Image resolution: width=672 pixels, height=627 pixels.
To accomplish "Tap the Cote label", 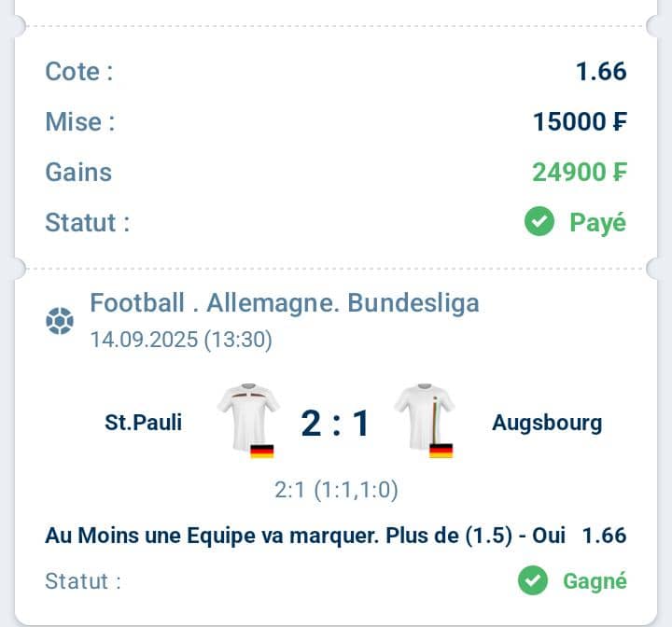I will point(78,72).
